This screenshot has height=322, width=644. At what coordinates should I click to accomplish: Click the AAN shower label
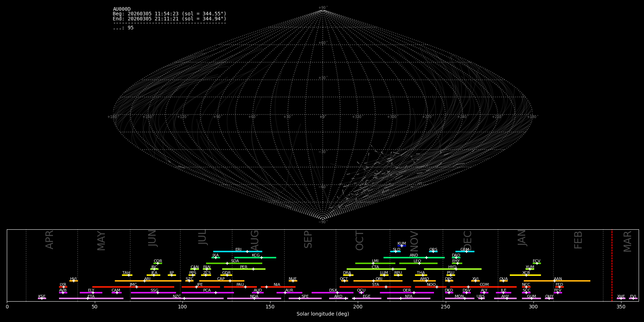pyautogui.click(x=558, y=279)
